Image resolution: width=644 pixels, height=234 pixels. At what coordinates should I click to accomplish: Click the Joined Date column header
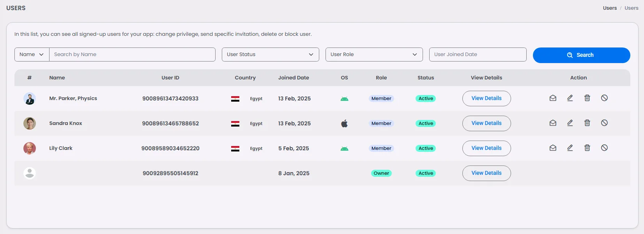(294, 78)
